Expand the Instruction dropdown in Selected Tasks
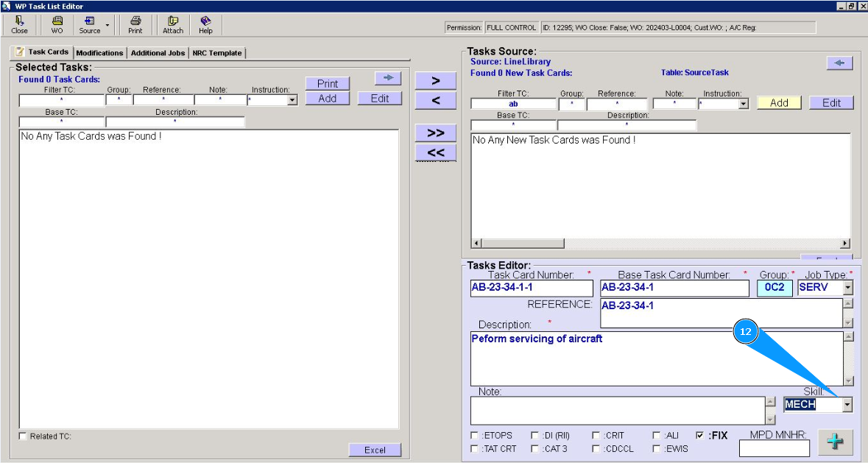This screenshot has width=868, height=463. [x=292, y=100]
